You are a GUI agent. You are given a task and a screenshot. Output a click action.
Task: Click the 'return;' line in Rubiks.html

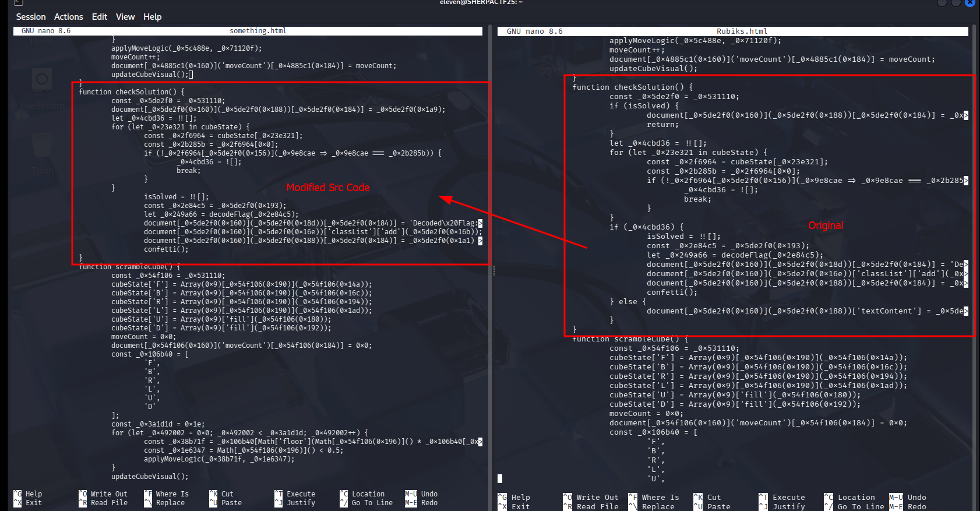click(x=663, y=125)
